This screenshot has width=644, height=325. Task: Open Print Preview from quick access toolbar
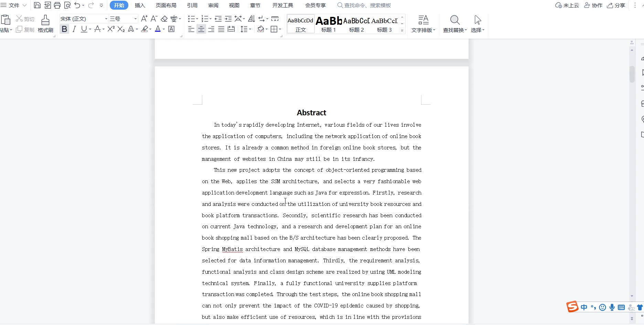click(x=67, y=5)
